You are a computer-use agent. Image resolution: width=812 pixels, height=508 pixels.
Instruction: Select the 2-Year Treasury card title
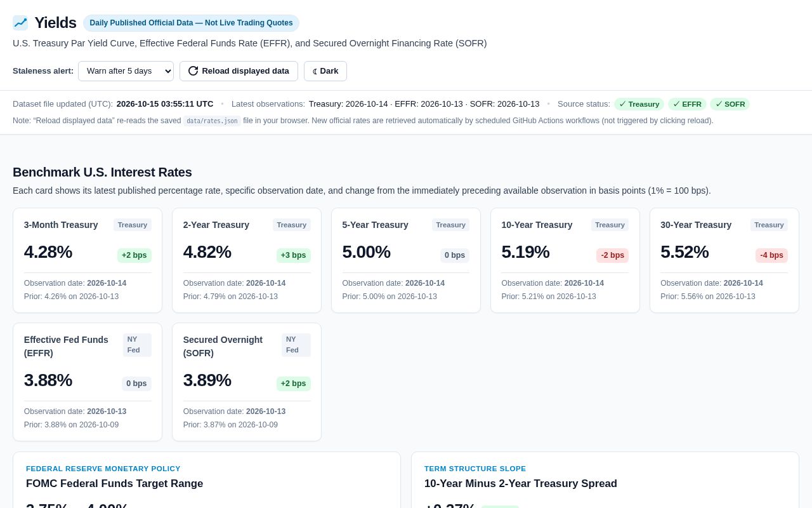(216, 225)
